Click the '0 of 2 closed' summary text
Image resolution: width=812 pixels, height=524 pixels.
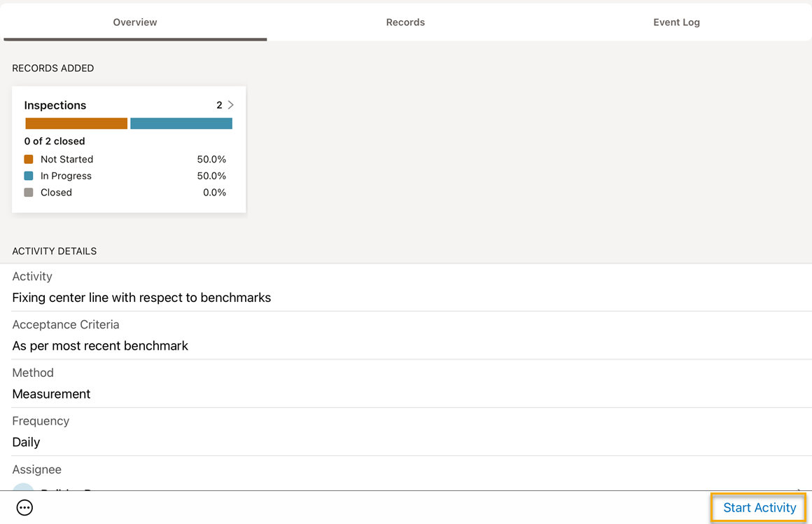(x=55, y=141)
